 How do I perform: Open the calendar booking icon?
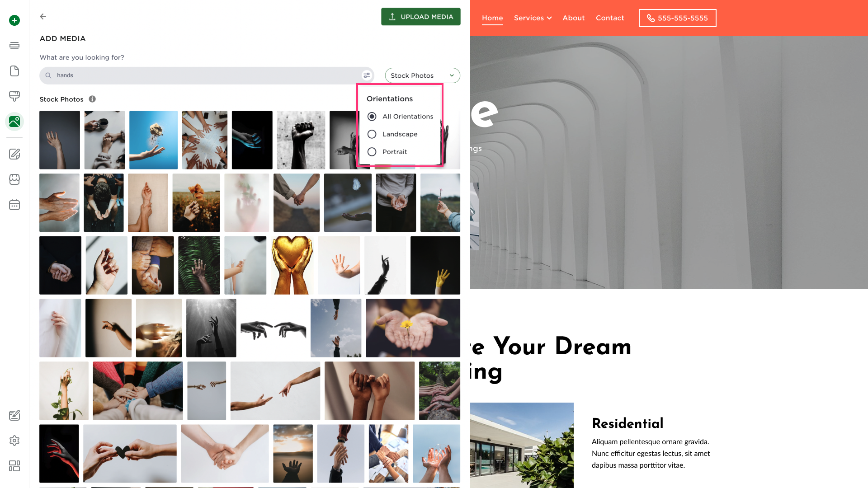pyautogui.click(x=14, y=205)
